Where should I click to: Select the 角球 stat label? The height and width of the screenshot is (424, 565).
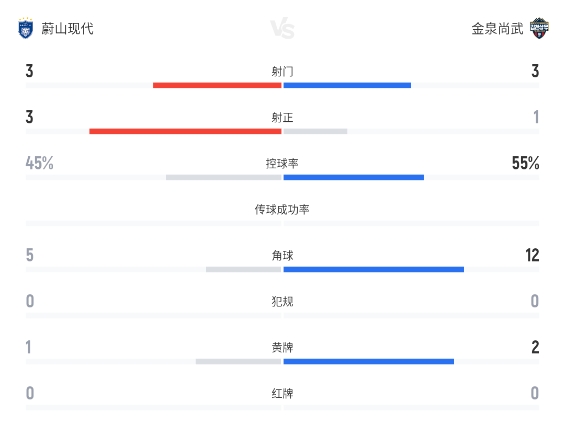[x=282, y=255]
